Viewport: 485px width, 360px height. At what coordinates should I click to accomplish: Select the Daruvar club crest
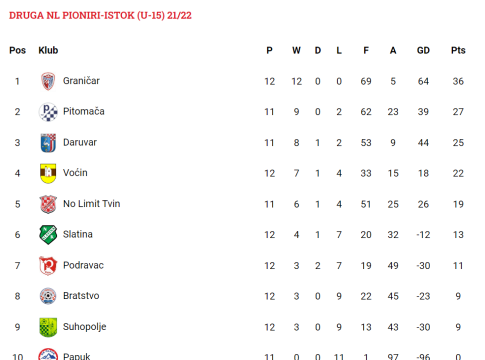(x=48, y=143)
